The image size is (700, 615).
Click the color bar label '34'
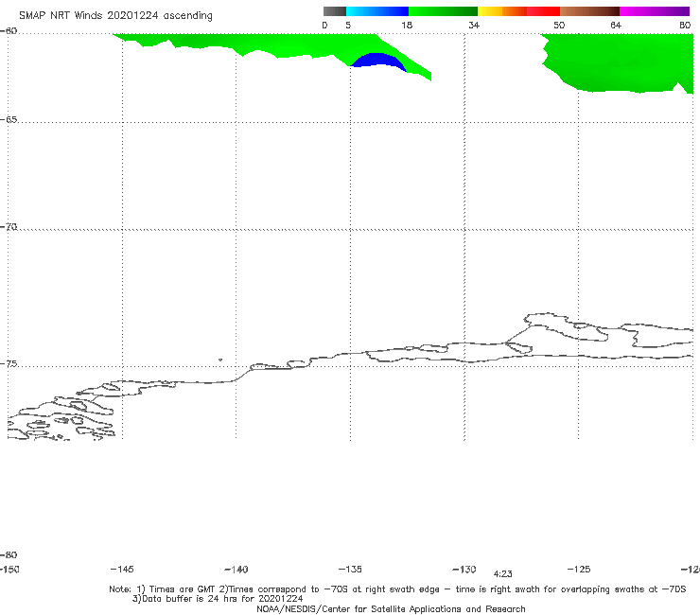point(474,26)
